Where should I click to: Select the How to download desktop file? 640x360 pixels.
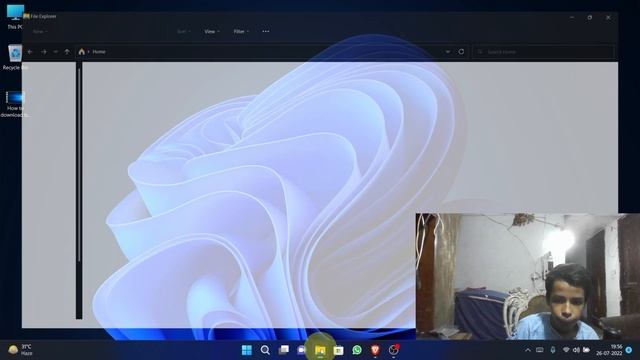pyautogui.click(x=15, y=104)
